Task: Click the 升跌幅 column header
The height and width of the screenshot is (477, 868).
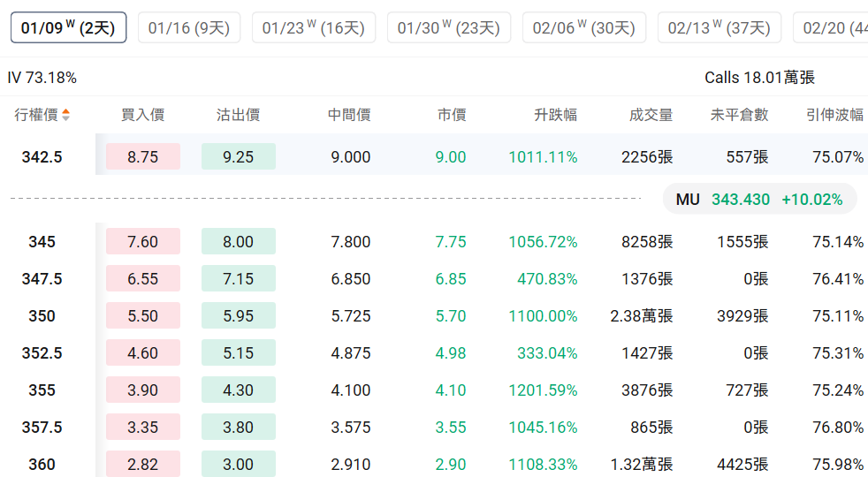Action: (555, 115)
